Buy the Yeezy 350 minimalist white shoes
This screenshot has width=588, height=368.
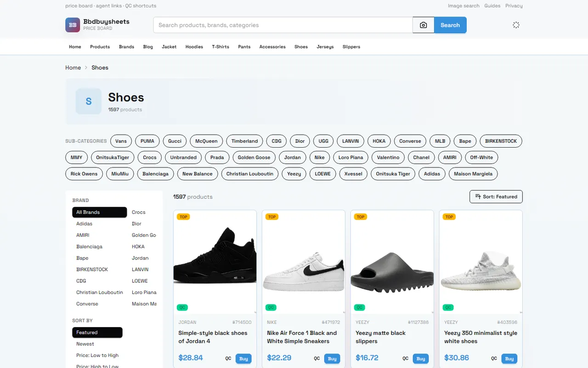509,359
